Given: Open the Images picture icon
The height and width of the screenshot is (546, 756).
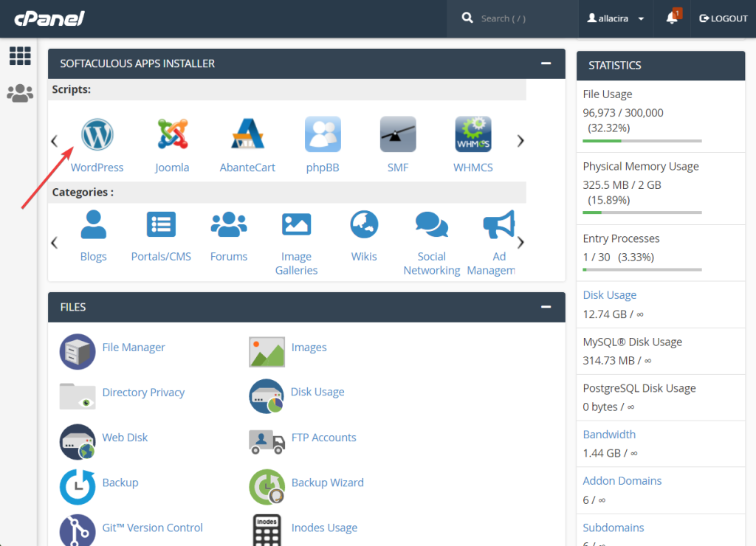Looking at the screenshot, I should (x=267, y=352).
